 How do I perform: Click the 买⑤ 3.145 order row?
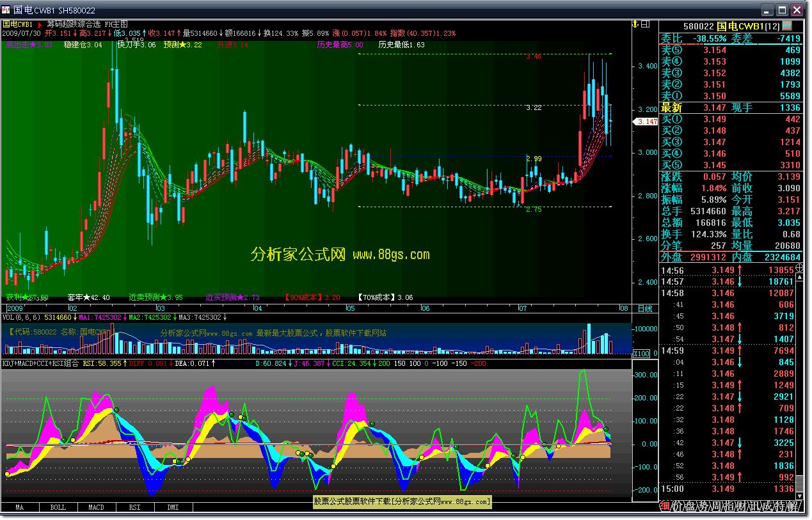coord(731,165)
